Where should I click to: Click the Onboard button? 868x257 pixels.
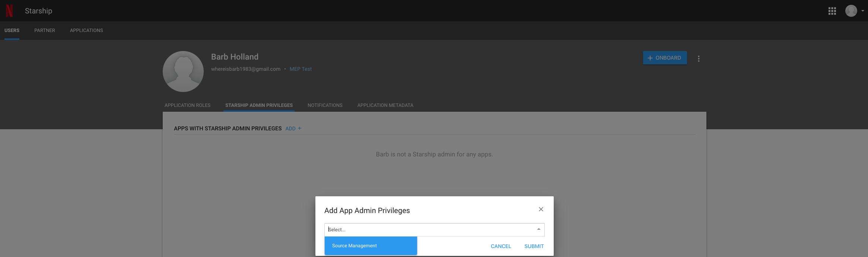click(x=665, y=58)
